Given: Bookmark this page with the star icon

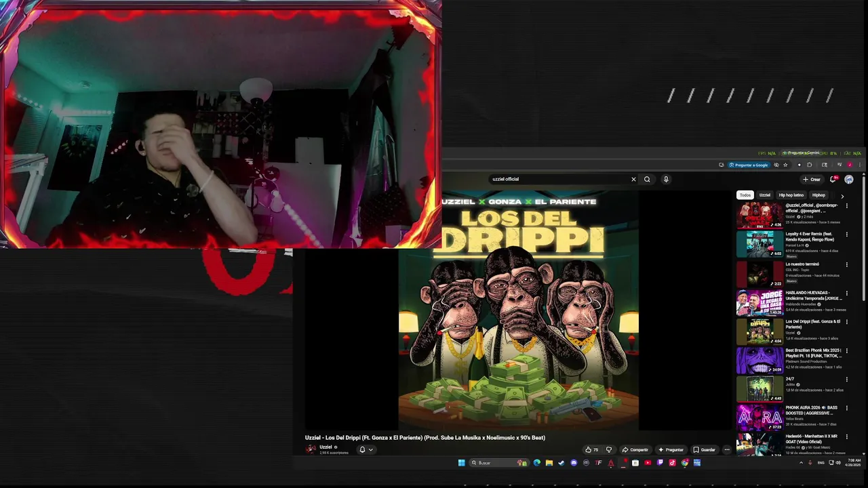Looking at the screenshot, I should (x=785, y=165).
